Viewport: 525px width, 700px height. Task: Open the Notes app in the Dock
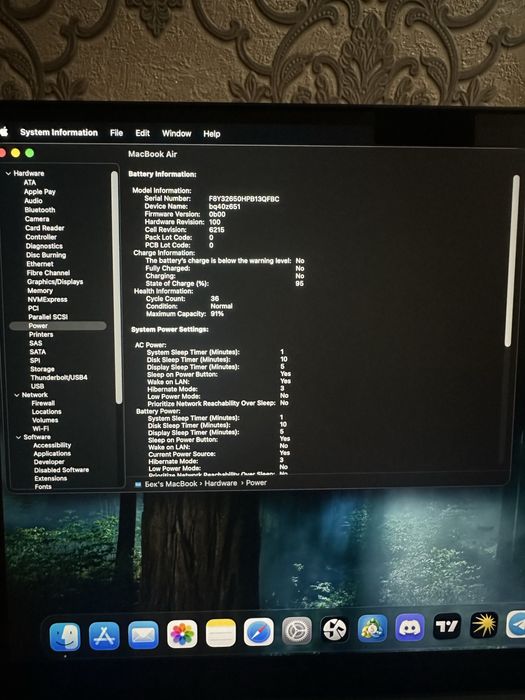pyautogui.click(x=221, y=633)
